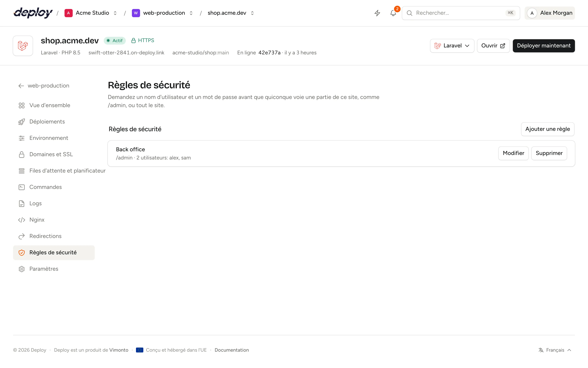Click the HTTPS lock indicator
The height and width of the screenshot is (368, 588).
coord(143,40)
